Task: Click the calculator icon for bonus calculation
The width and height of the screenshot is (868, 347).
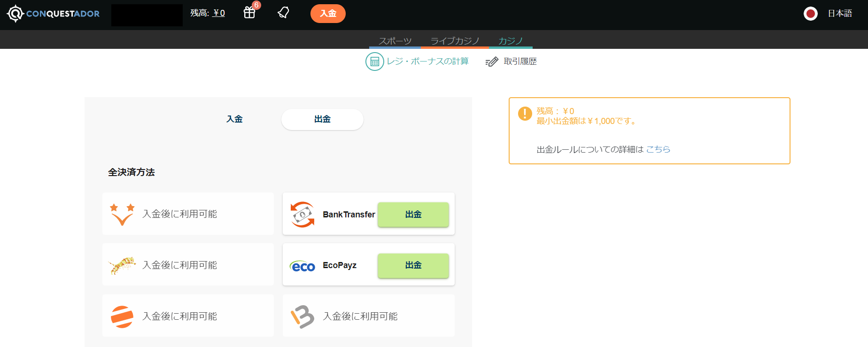Action: click(x=374, y=62)
